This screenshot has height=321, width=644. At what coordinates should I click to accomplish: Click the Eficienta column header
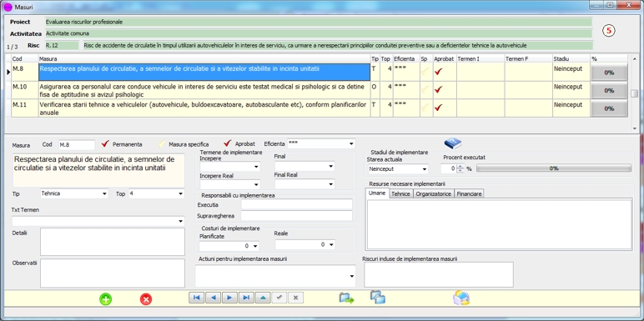coord(406,59)
